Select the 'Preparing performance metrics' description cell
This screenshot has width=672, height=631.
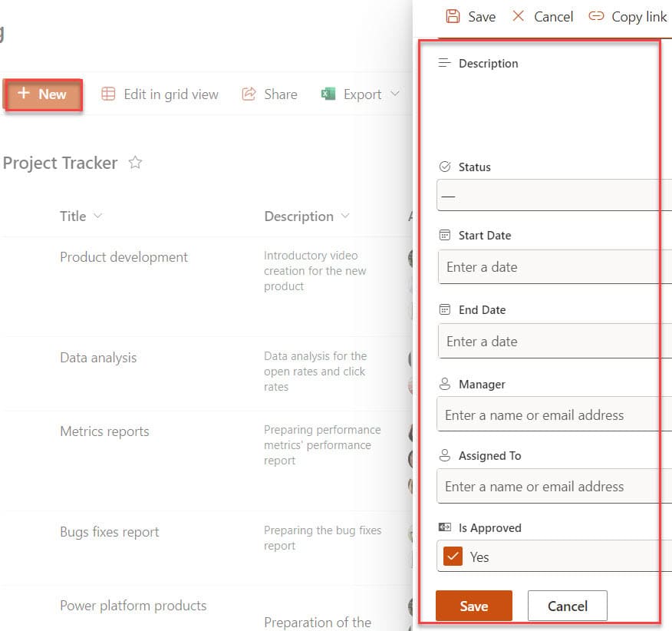point(322,444)
